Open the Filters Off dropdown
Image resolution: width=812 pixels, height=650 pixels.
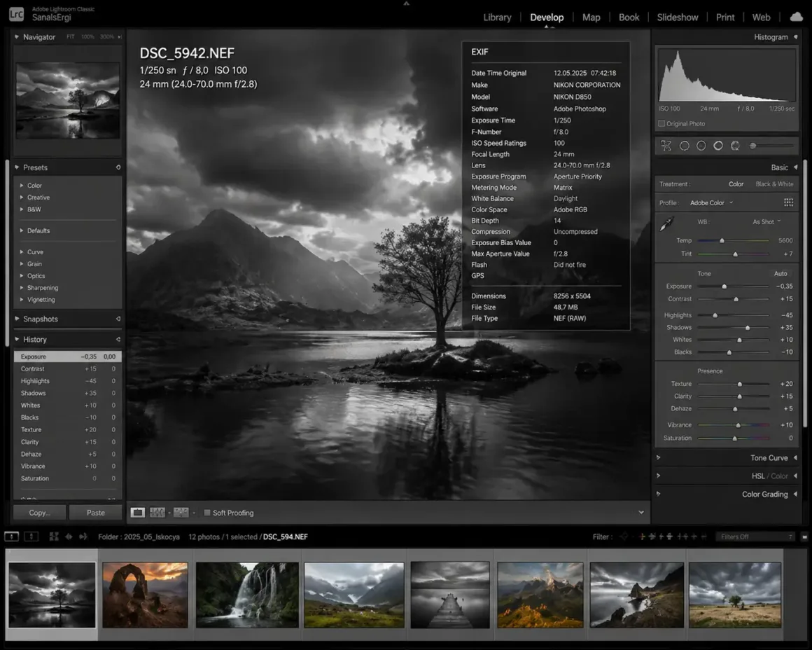click(x=755, y=537)
